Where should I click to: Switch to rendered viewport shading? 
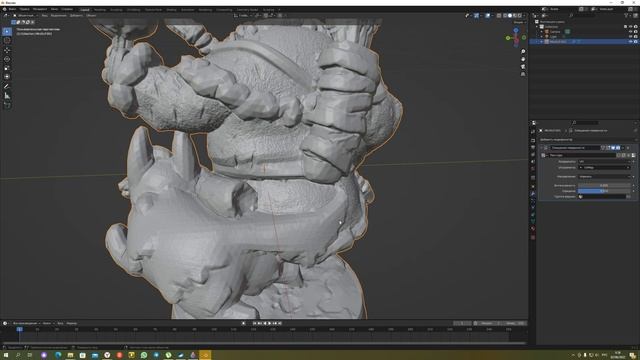(520, 16)
